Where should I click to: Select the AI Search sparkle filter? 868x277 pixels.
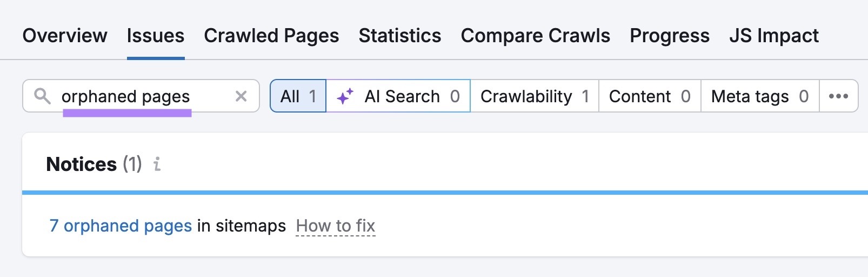point(398,96)
